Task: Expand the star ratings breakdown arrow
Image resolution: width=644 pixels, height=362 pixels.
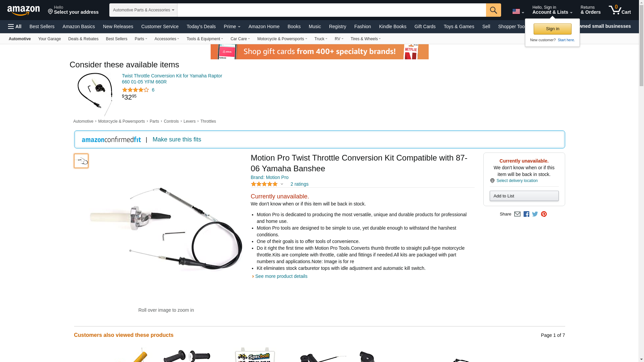Action: coord(282,184)
